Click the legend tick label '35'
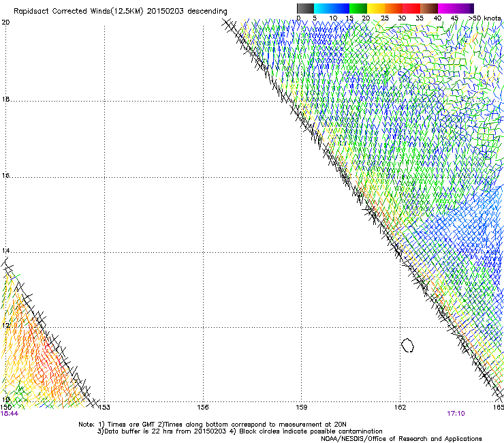 [420, 18]
